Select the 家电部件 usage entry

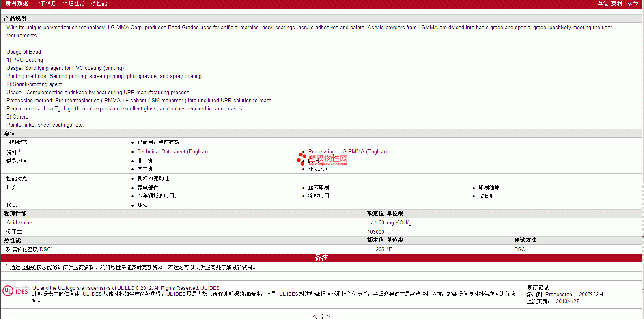(x=148, y=188)
